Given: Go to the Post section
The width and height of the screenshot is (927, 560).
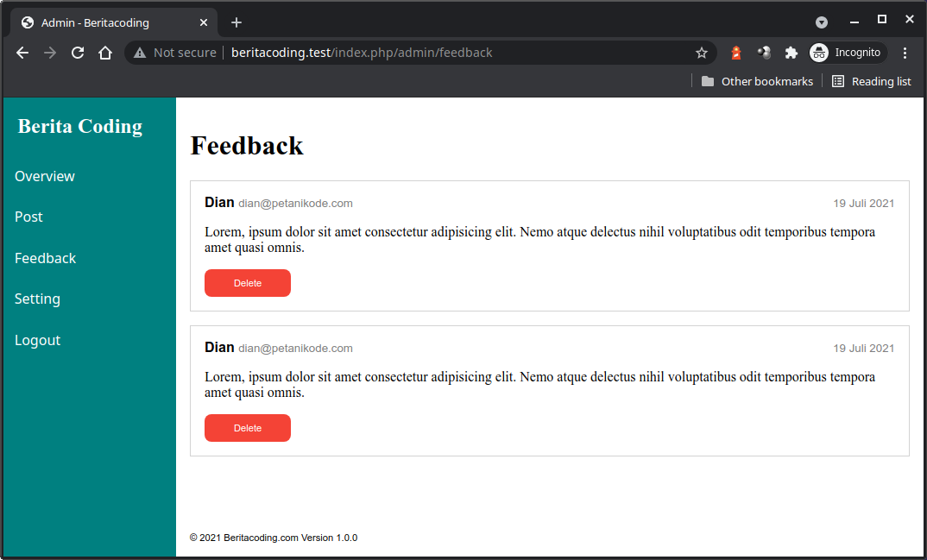Looking at the screenshot, I should coord(28,217).
